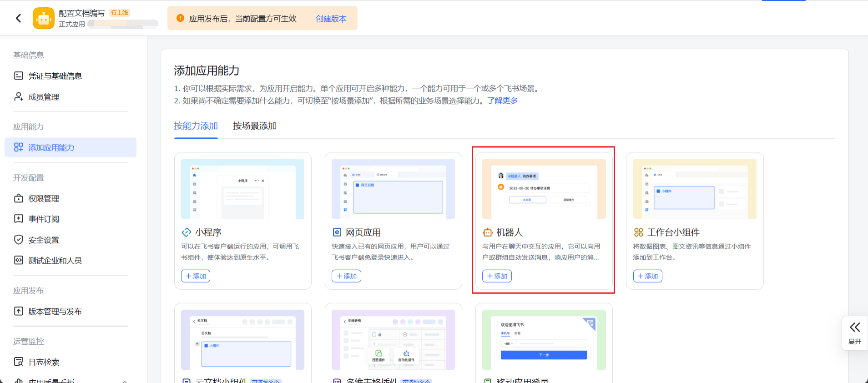This screenshot has width=868, height=383.
Task: Click the 凭证与基础信息 sidebar icon
Action: [x=19, y=76]
